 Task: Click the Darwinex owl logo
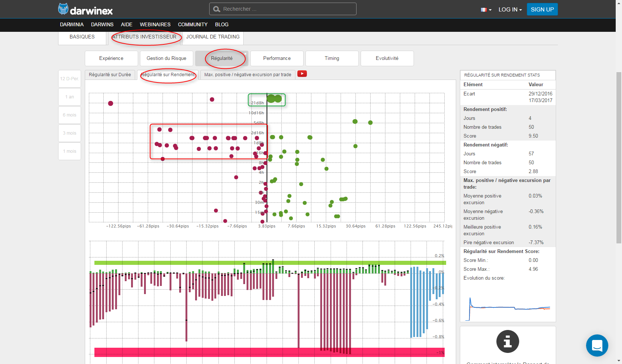[63, 9]
